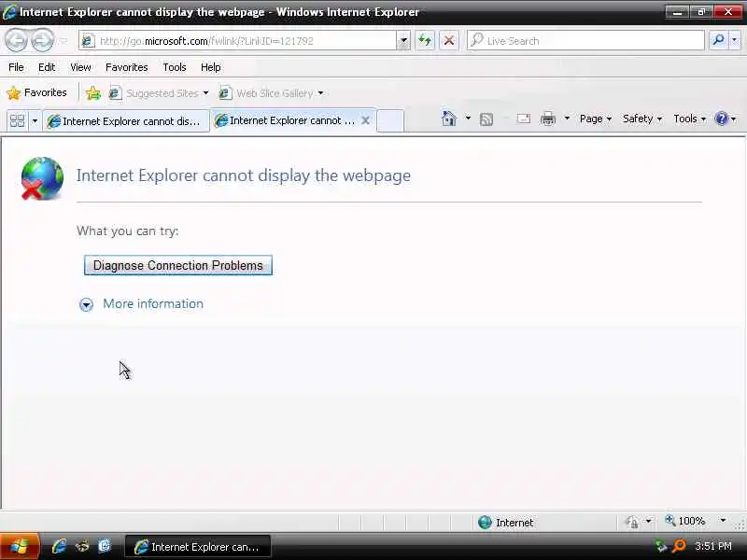Click the Quick Tabs grid icon
The image size is (747, 560).
tap(17, 121)
